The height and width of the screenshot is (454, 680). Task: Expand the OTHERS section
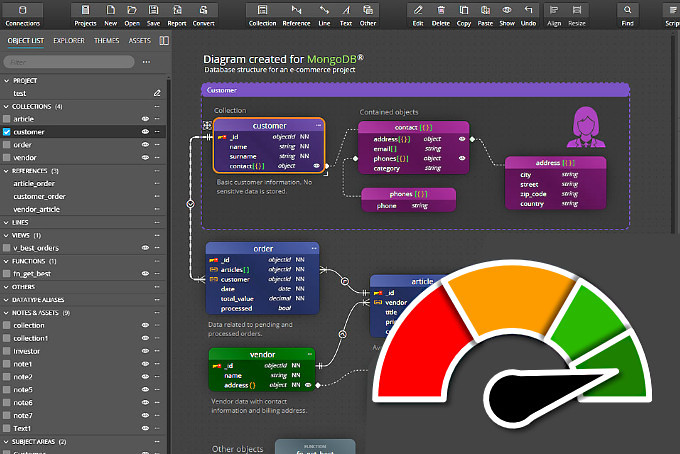6,287
